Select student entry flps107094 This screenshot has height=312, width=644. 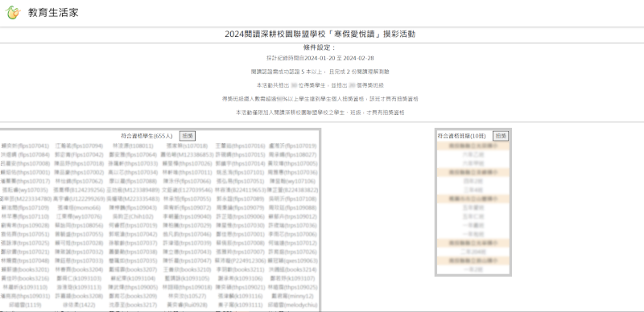coord(79,146)
